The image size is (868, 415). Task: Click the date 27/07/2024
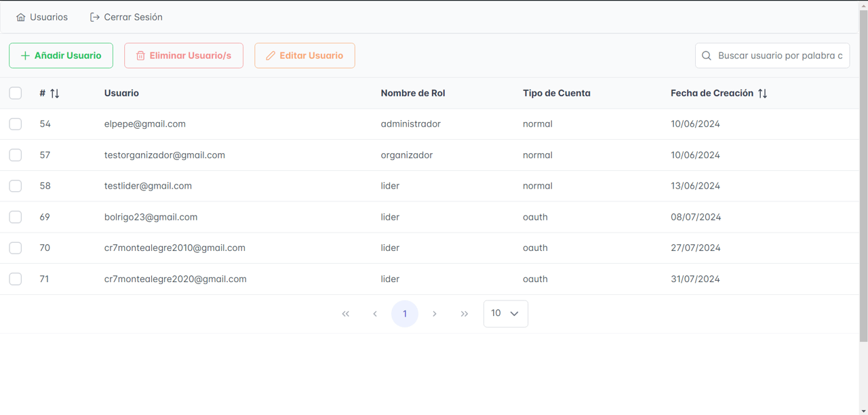[x=696, y=248]
